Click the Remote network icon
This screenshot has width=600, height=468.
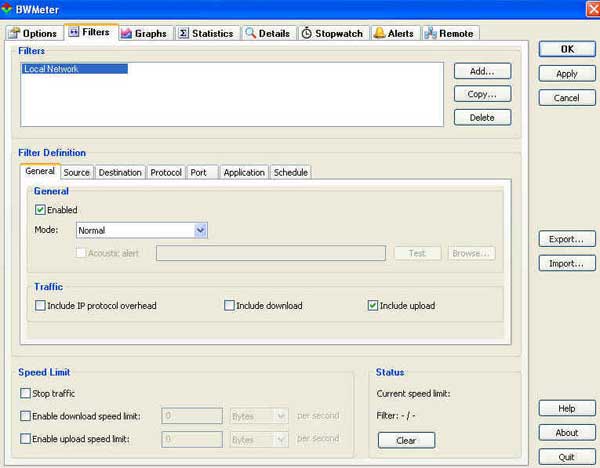tap(430, 33)
